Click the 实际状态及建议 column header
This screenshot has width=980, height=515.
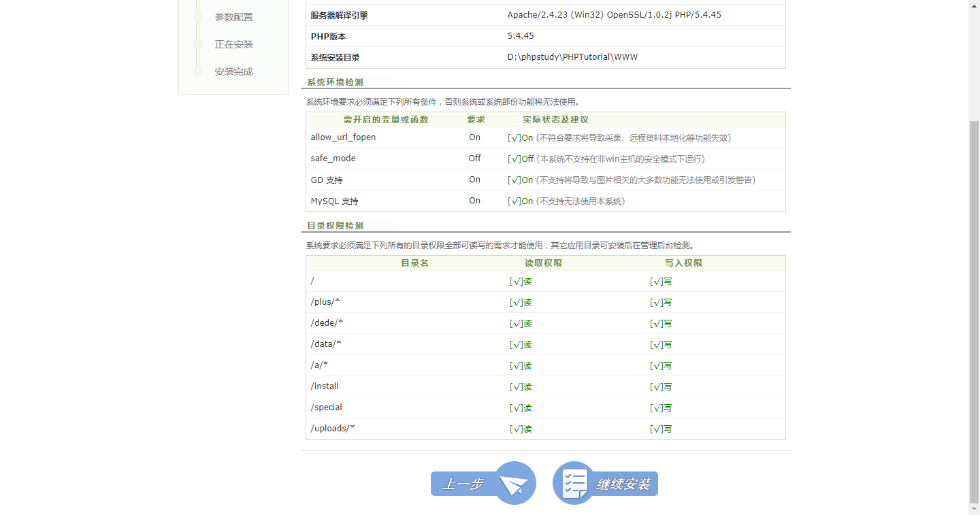pyautogui.click(x=555, y=119)
